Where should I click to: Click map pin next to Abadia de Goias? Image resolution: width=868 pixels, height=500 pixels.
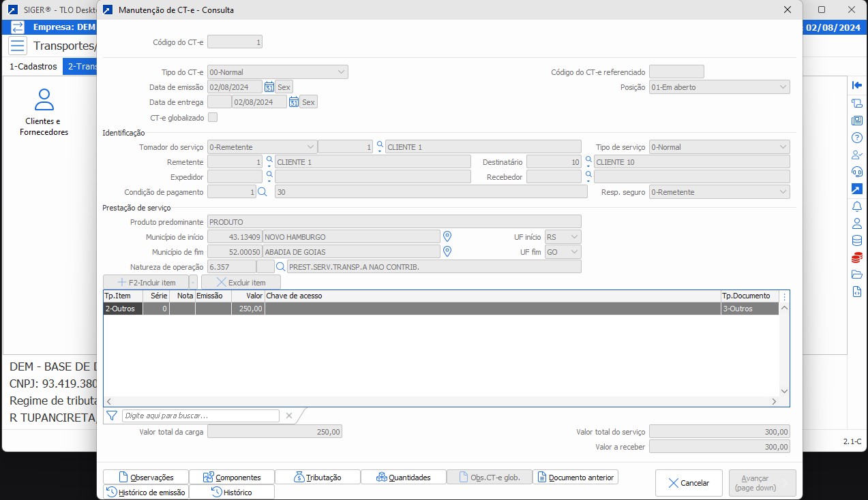[x=448, y=252]
